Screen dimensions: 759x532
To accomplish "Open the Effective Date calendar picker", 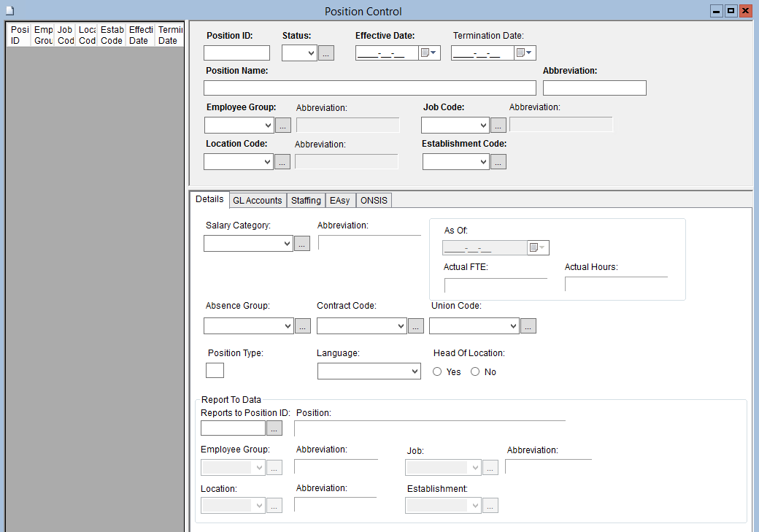I will point(428,53).
